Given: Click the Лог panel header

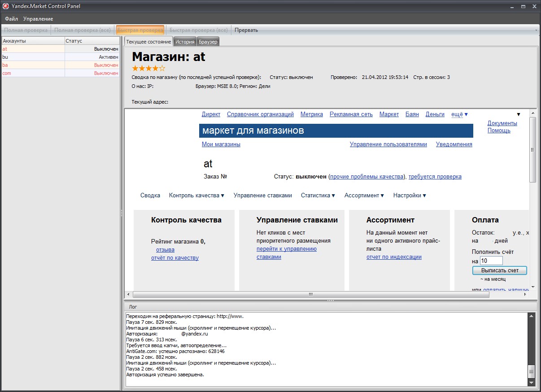Looking at the screenshot, I should pos(330,307).
